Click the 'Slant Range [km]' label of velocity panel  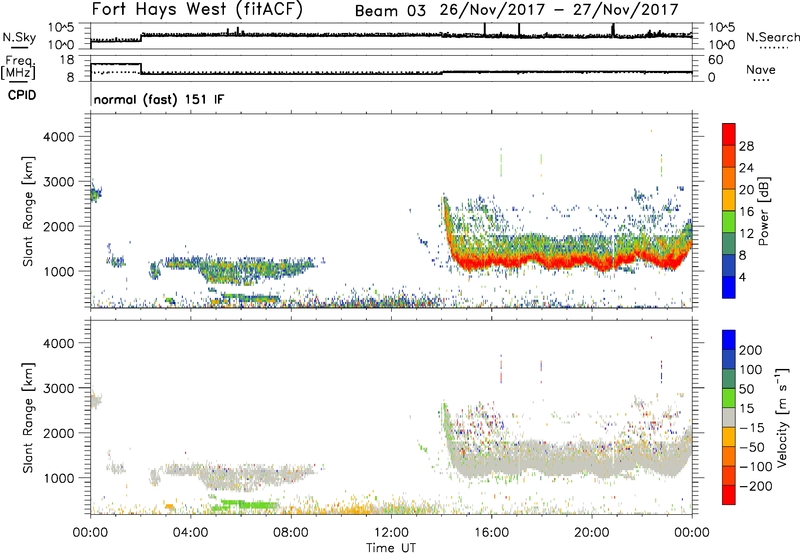(x=28, y=418)
